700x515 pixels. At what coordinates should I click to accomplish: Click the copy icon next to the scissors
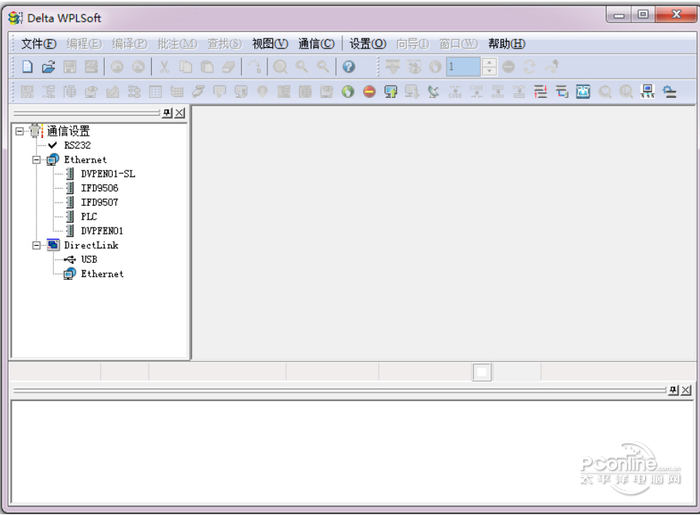click(186, 67)
